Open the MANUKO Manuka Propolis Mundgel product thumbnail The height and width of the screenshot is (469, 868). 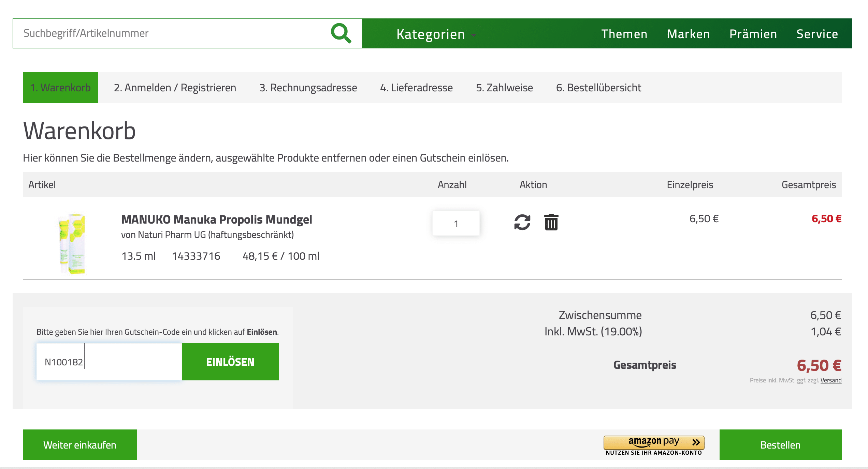pyautogui.click(x=72, y=243)
